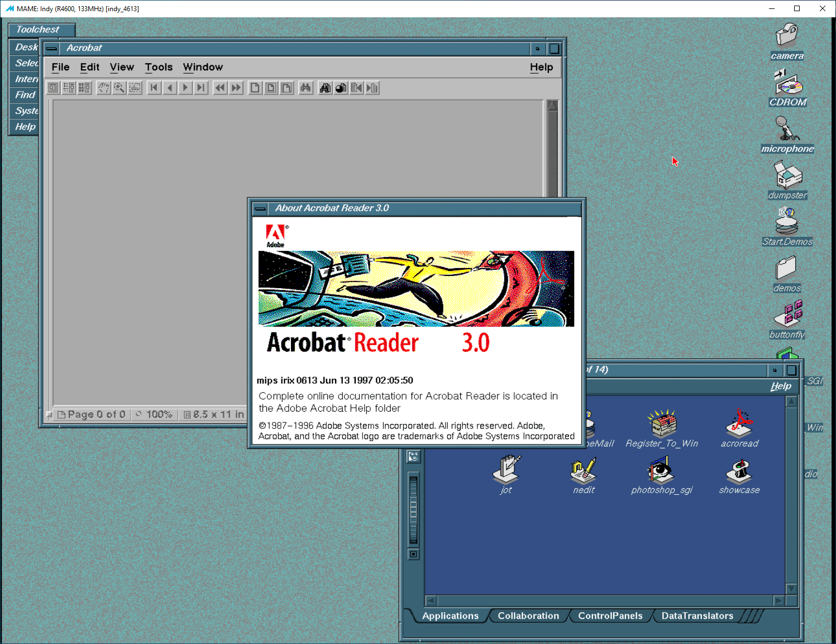Go to First Page button
This screenshot has height=644, width=836.
154,88
